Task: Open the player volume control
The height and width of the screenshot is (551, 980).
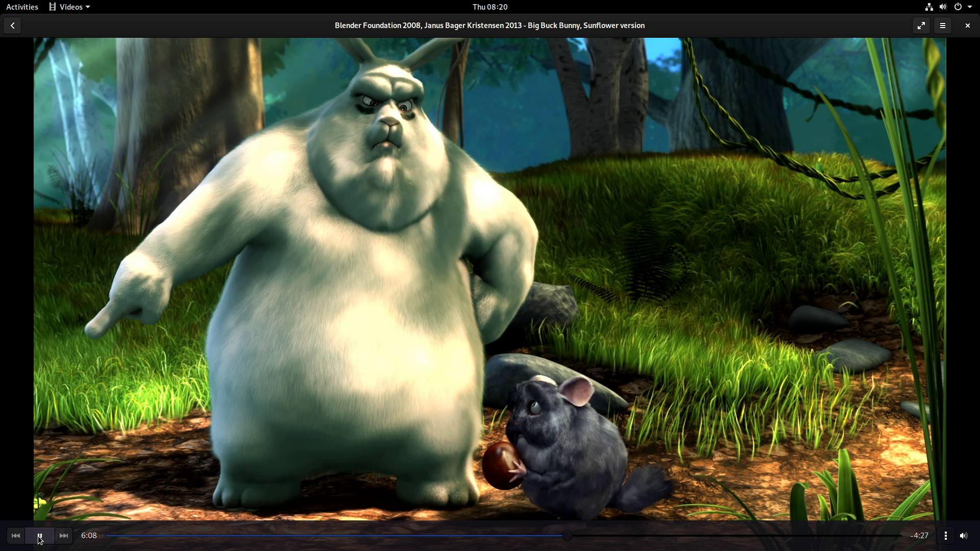Action: 964,536
